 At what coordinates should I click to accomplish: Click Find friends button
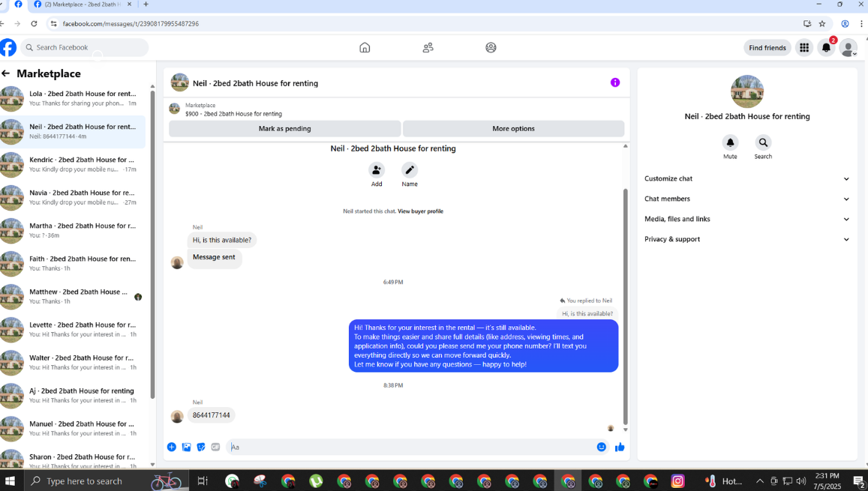[767, 47]
